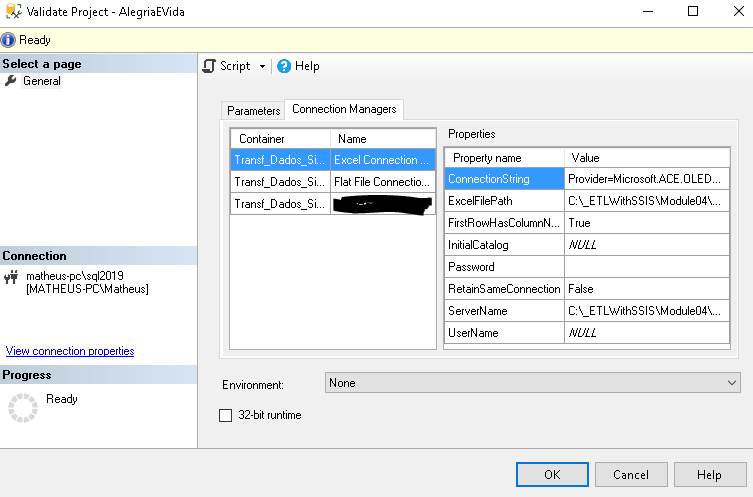The height and width of the screenshot is (497, 753).
Task: Click the info icon next to Ready
Action: [x=9, y=40]
